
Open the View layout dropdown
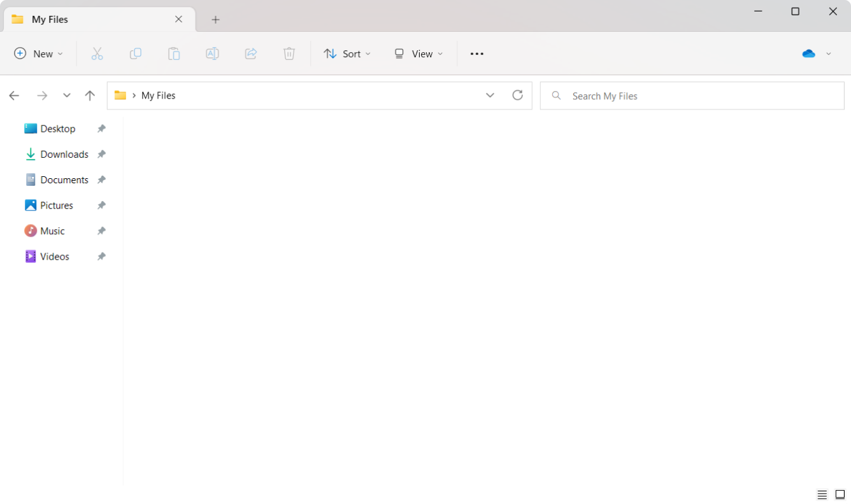click(x=418, y=54)
